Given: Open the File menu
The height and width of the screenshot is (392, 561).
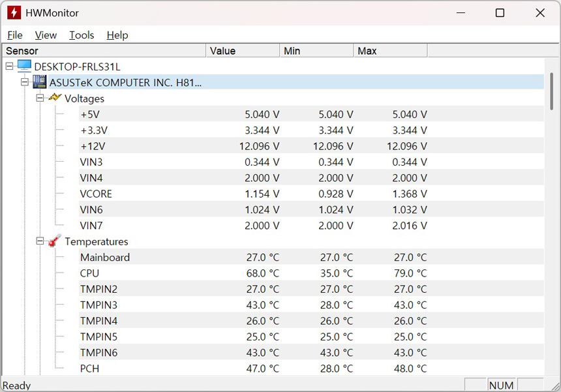Looking at the screenshot, I should 14,35.
